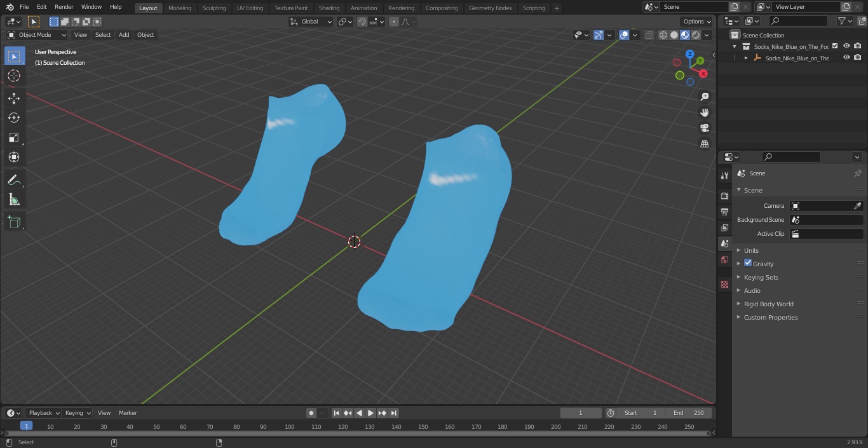
Task: Click the Camera eyedropper icon
Action: coord(857,206)
